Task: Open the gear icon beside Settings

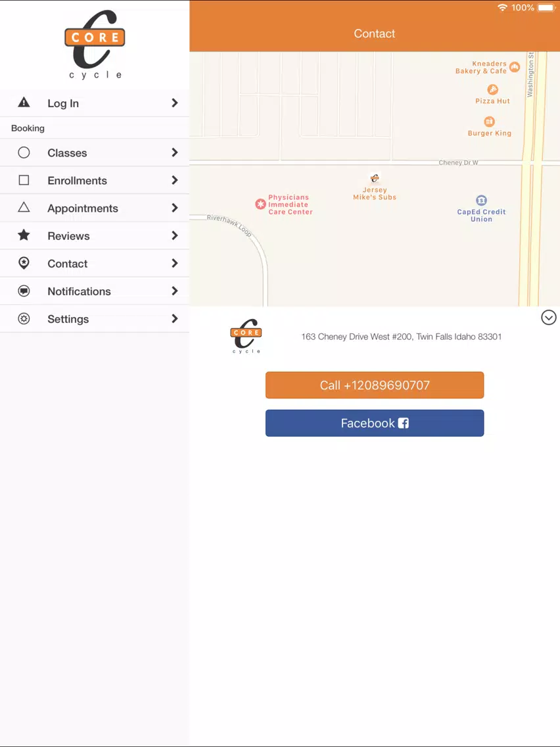Action: (24, 318)
